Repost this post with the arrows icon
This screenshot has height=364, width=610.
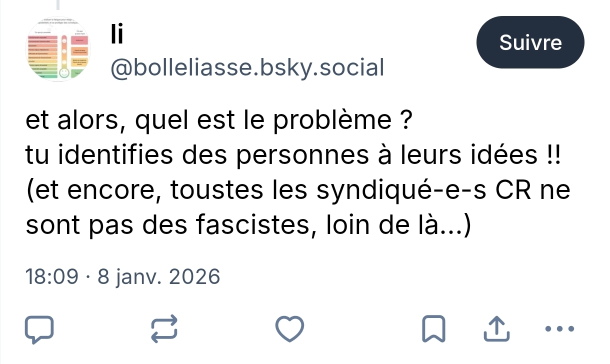click(x=164, y=329)
